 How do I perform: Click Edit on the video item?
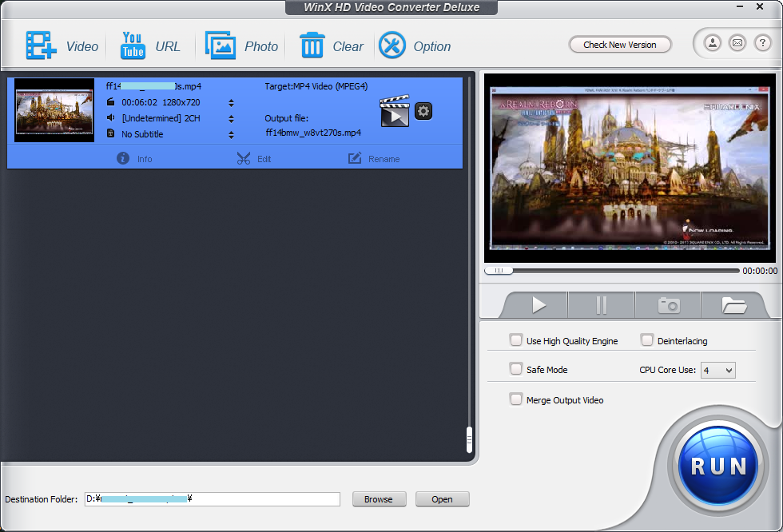click(x=254, y=158)
